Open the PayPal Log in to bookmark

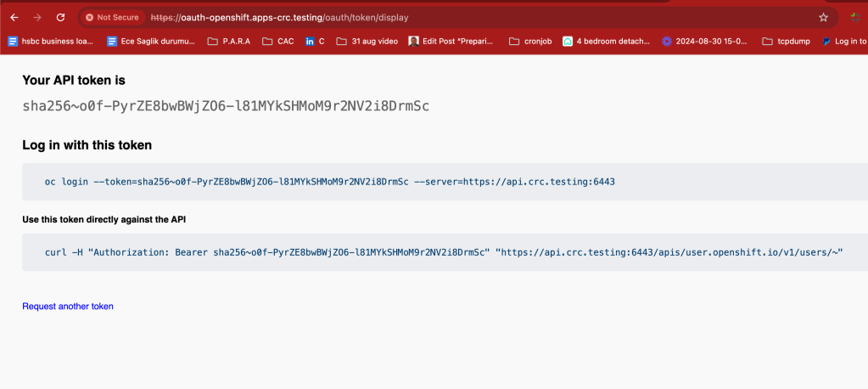844,41
